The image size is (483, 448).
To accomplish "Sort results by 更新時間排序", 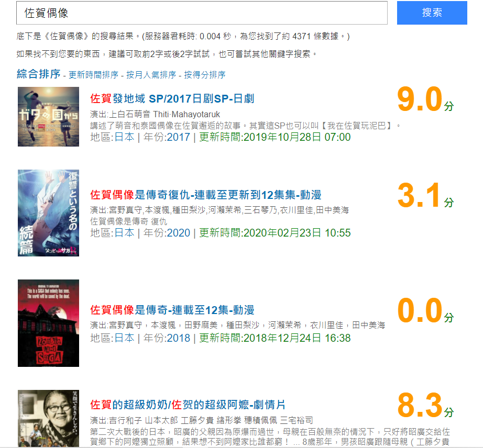I will point(93,75).
